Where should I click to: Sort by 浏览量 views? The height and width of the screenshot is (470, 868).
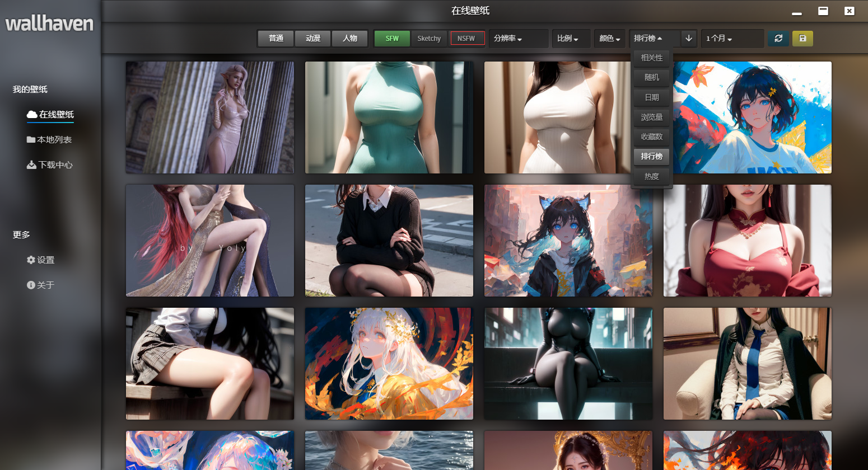[x=652, y=117]
